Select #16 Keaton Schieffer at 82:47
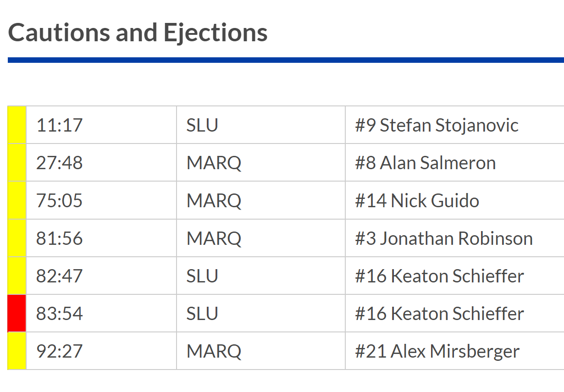Image resolution: width=564 pixels, height=392 pixels. pos(439,276)
